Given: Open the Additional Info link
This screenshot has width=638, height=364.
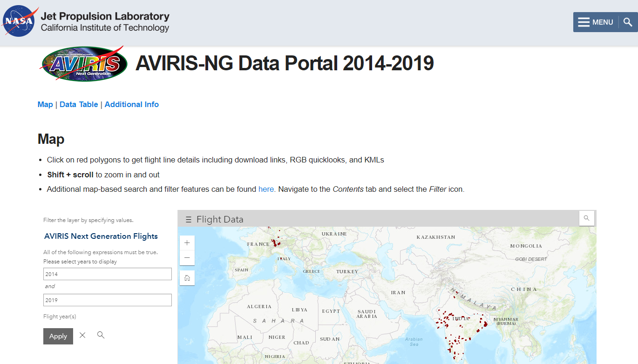Looking at the screenshot, I should pos(132,104).
